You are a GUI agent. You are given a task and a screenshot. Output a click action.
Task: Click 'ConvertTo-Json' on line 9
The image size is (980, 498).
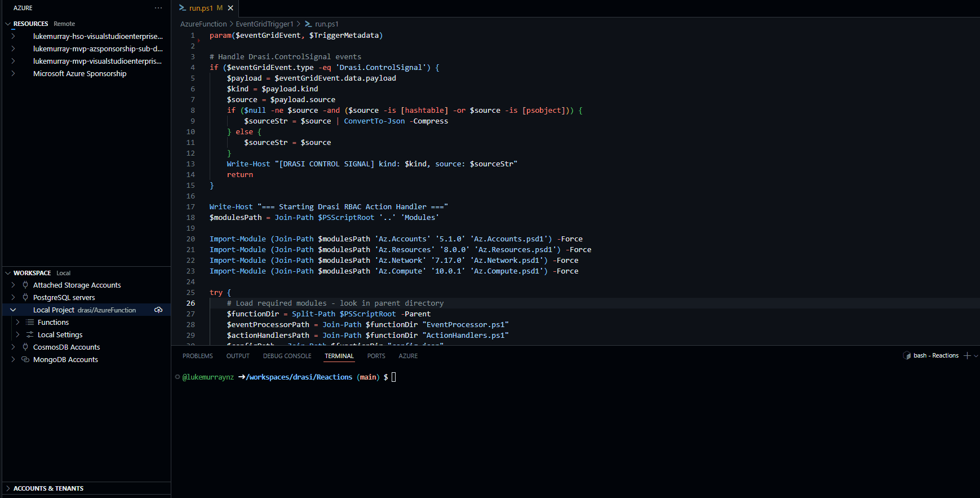pos(374,121)
